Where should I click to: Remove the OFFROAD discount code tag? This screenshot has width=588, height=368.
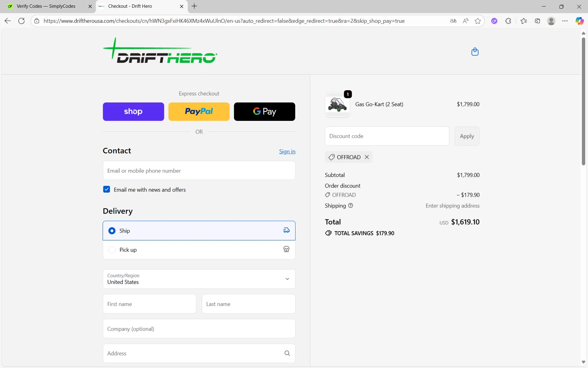pos(367,157)
